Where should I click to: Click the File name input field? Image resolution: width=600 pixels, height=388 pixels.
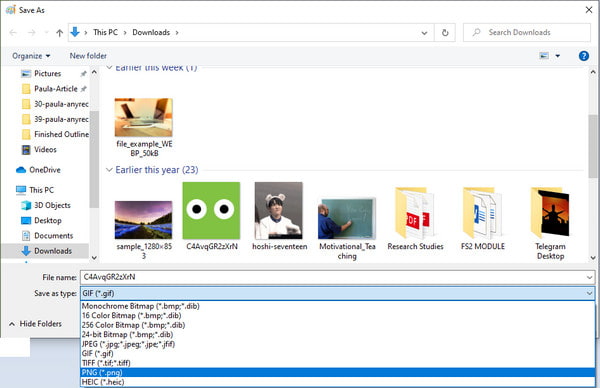pyautogui.click(x=332, y=277)
